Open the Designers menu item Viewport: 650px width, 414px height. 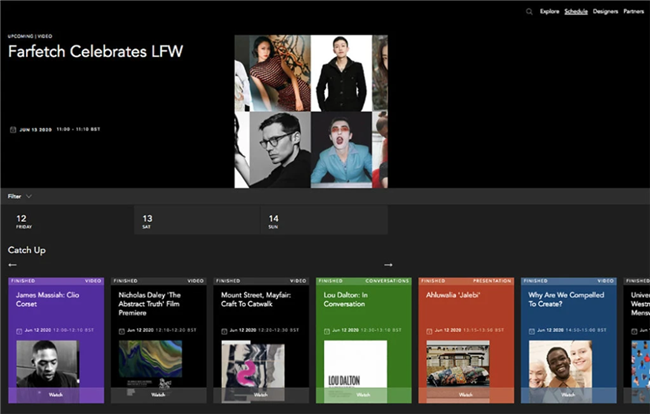pos(605,12)
